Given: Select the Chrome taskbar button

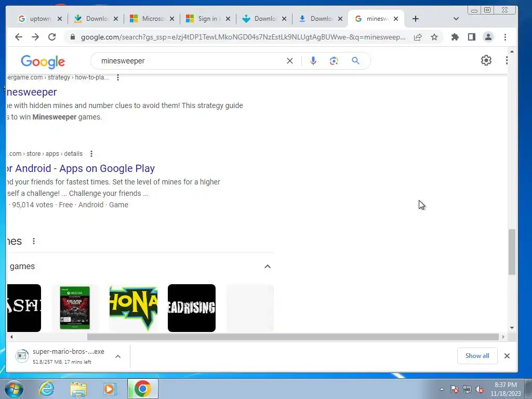Looking at the screenshot, I should point(142,389).
